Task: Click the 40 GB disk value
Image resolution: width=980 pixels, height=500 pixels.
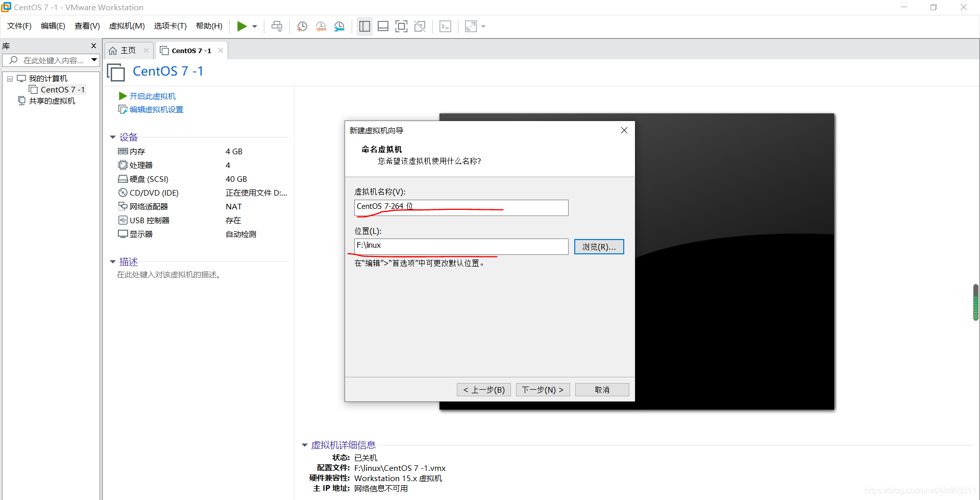Action: 236,179
